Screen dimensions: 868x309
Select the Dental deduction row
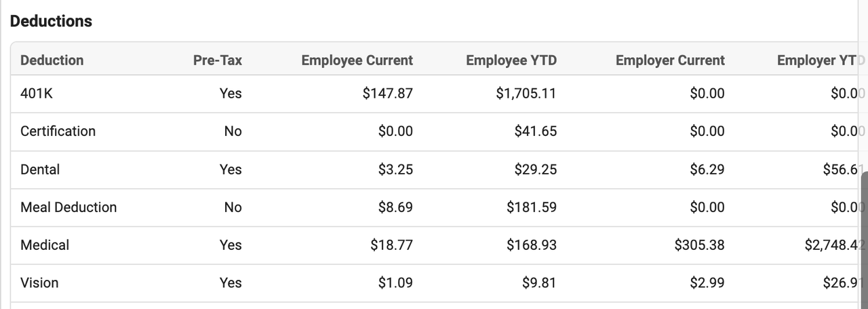click(x=439, y=170)
